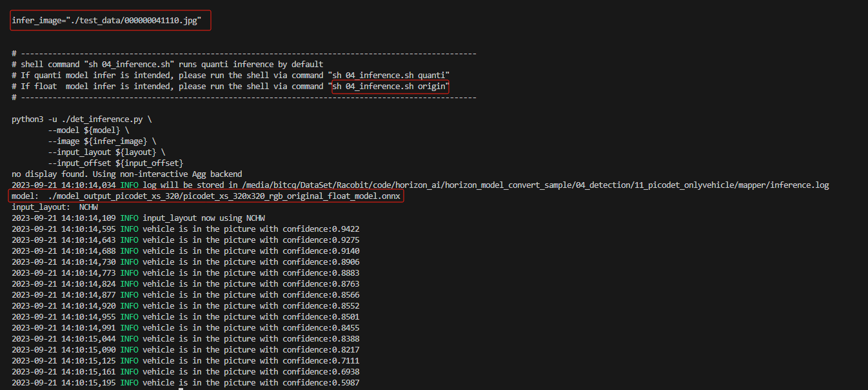This screenshot has width=868, height=390.
Task: Click the --input_layout ${layout} argument
Action: 106,152
